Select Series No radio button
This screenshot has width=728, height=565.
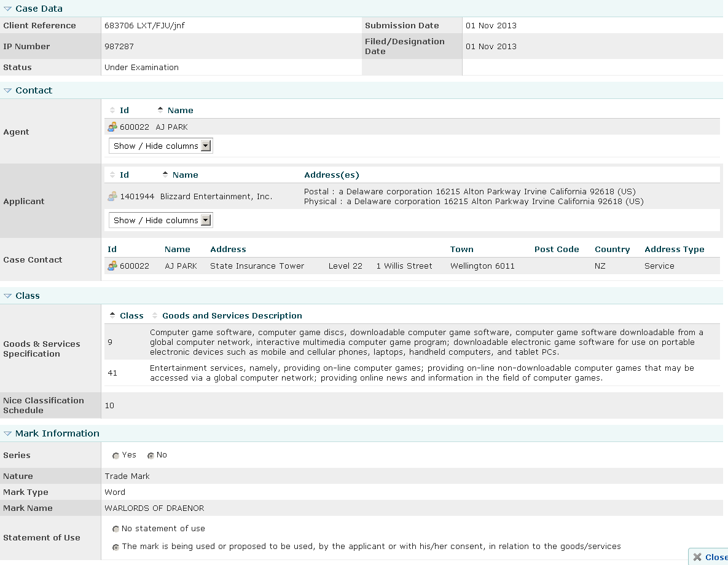pos(151,456)
